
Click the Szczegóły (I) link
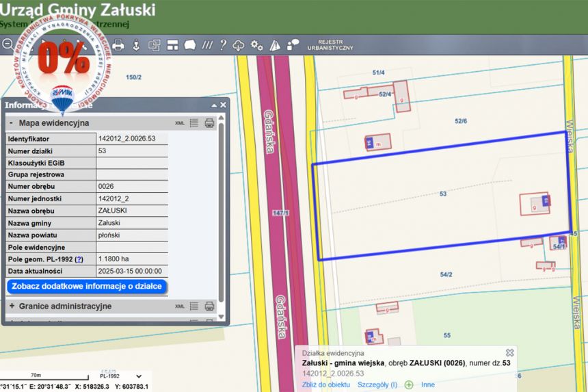pyautogui.click(x=377, y=384)
